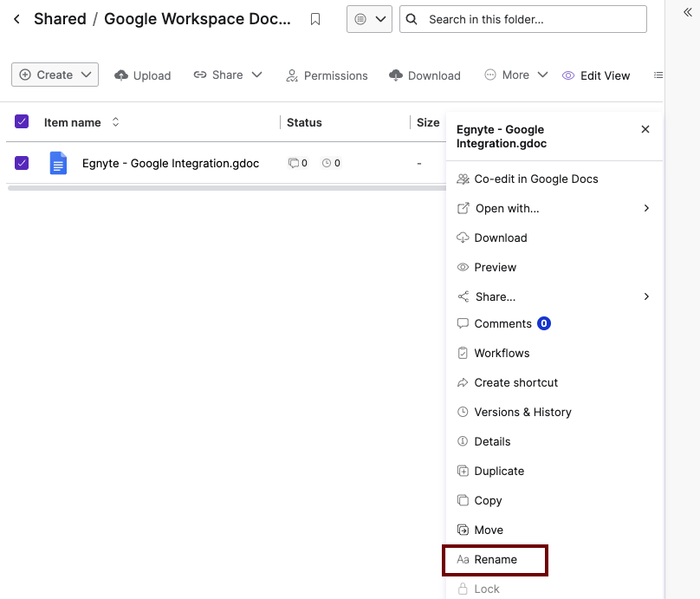Click the Google Docs file icon
This screenshot has width=700, height=599.
58,163
